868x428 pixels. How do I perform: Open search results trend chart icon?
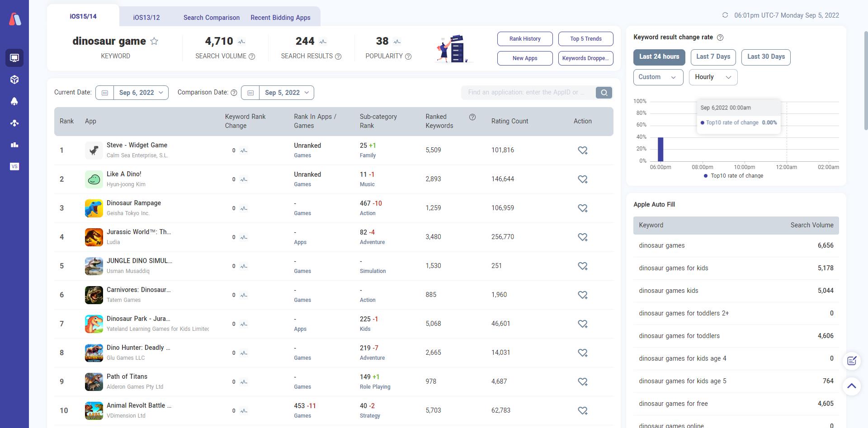(x=323, y=42)
